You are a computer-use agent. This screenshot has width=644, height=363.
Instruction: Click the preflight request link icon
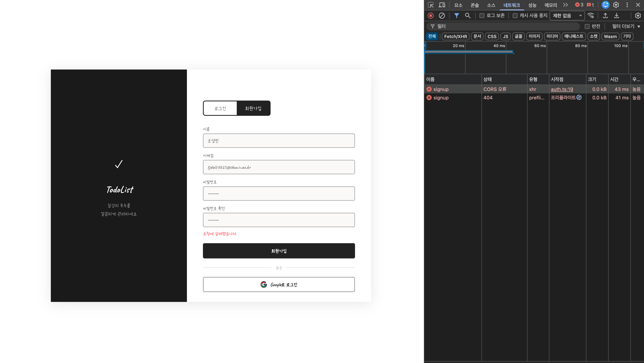tap(579, 98)
